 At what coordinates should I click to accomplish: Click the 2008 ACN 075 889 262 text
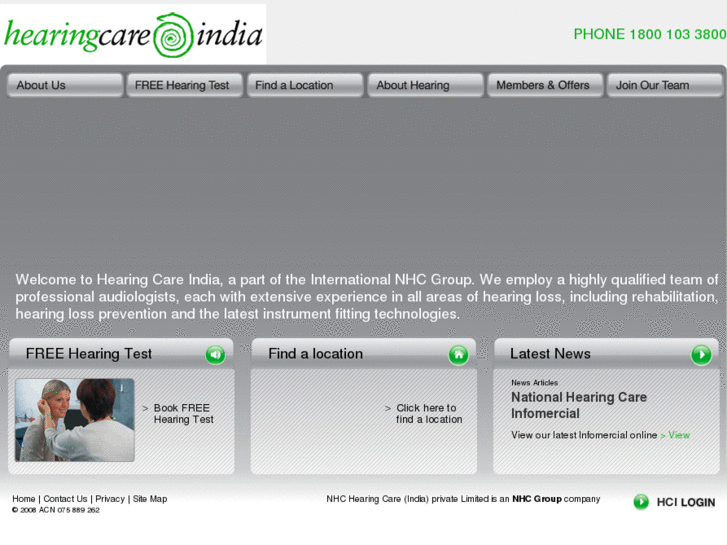pyautogui.click(x=56, y=510)
